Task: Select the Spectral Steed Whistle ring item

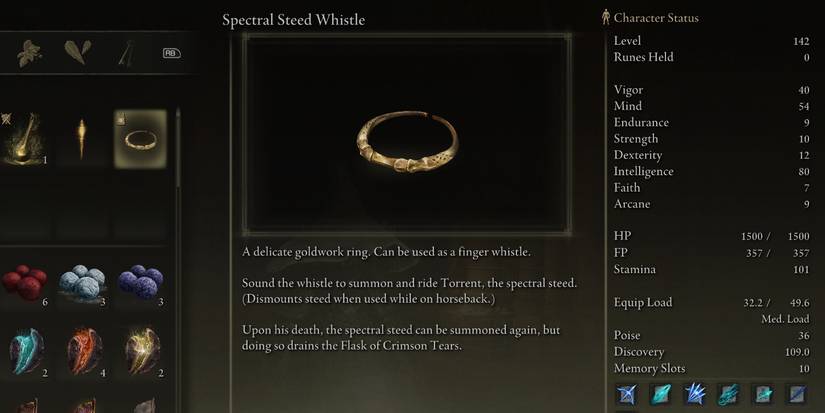Action: point(140,139)
